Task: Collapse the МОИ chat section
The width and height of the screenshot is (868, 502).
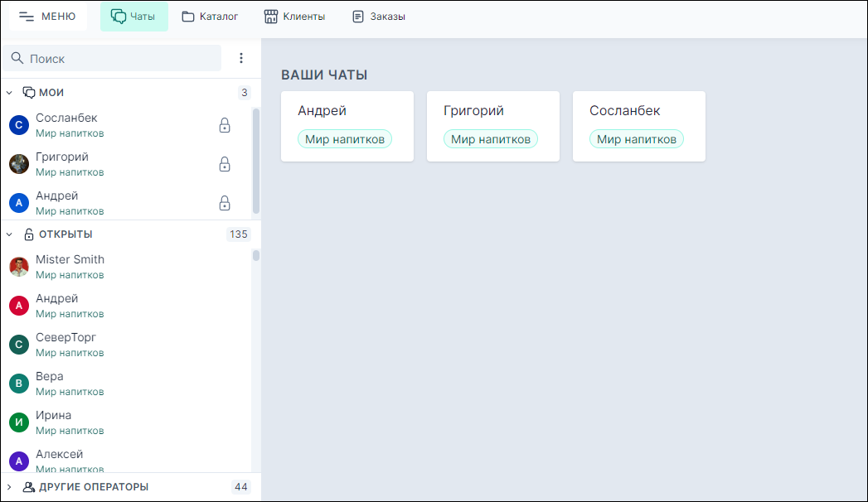Action: tap(9, 92)
